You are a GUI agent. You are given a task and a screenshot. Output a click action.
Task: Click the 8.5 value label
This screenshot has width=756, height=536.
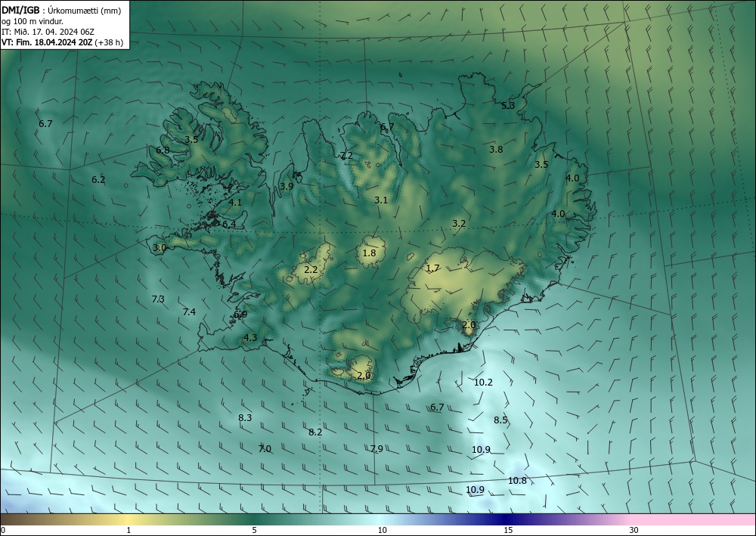click(x=500, y=420)
